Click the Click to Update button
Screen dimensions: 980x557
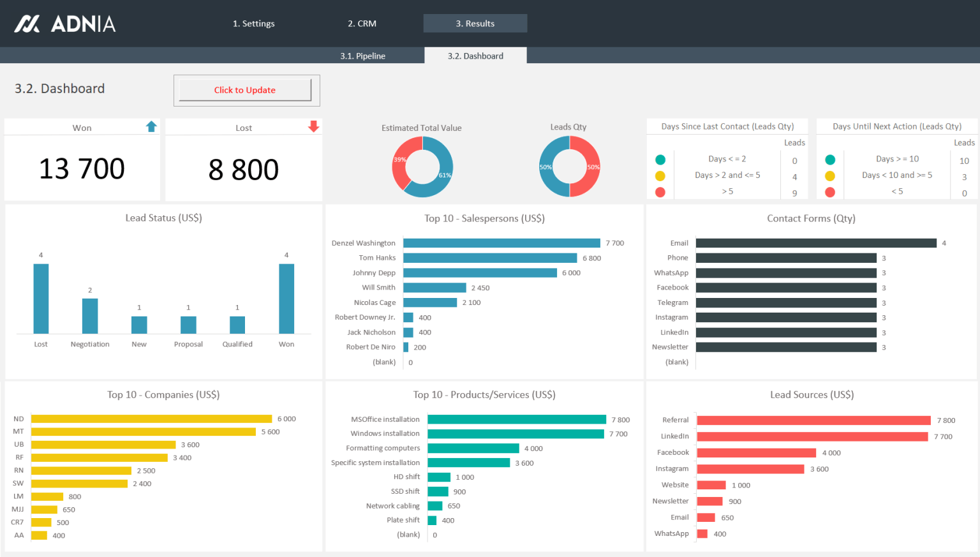(245, 90)
